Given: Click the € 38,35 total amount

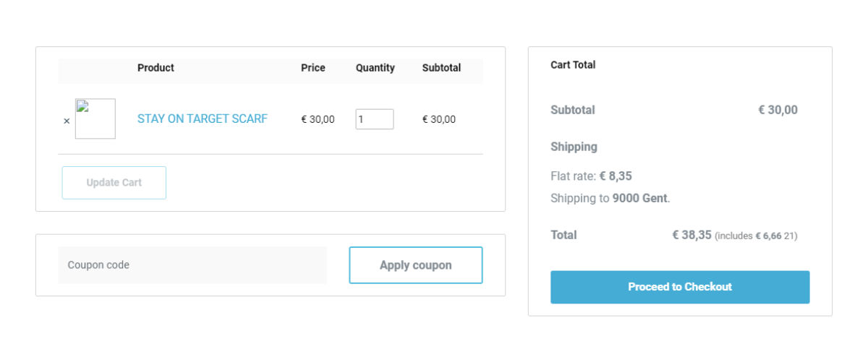Looking at the screenshot, I should click(x=692, y=235).
